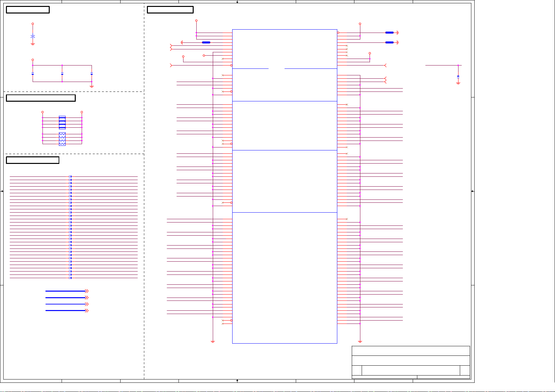This screenshot has width=555, height=392.
Task: Click the bottommost blue bus arrow
Action: click(x=67, y=311)
